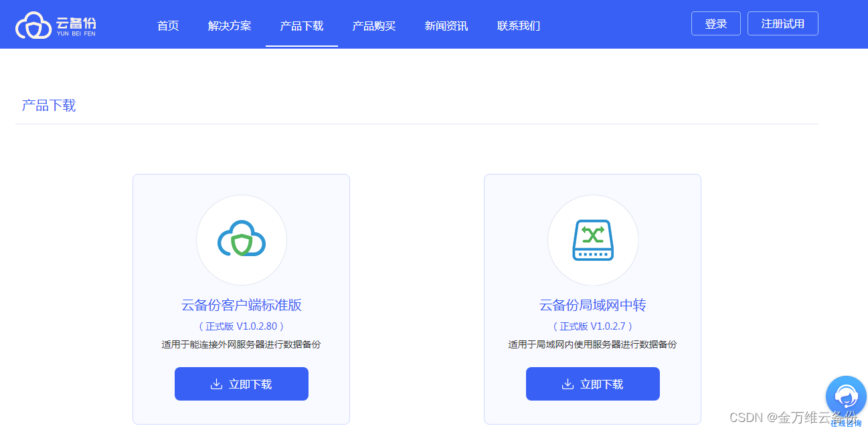Click version text 正式版 V1.0.2.7
The height and width of the screenshot is (430, 868).
point(593,326)
